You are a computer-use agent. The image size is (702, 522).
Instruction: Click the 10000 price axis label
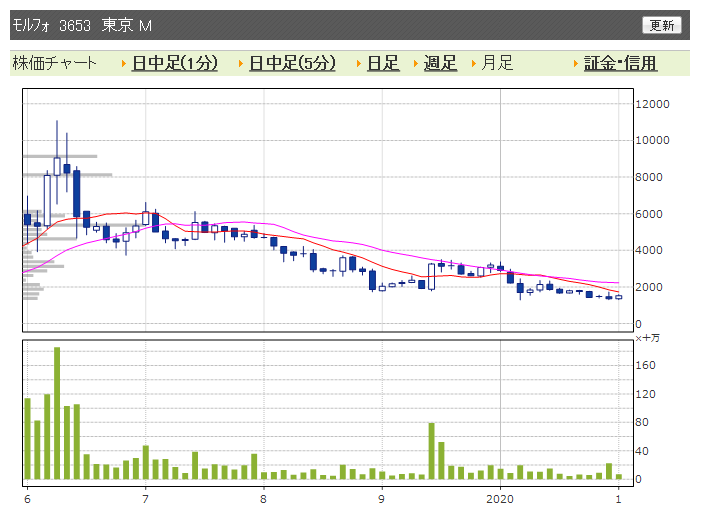coord(652,140)
